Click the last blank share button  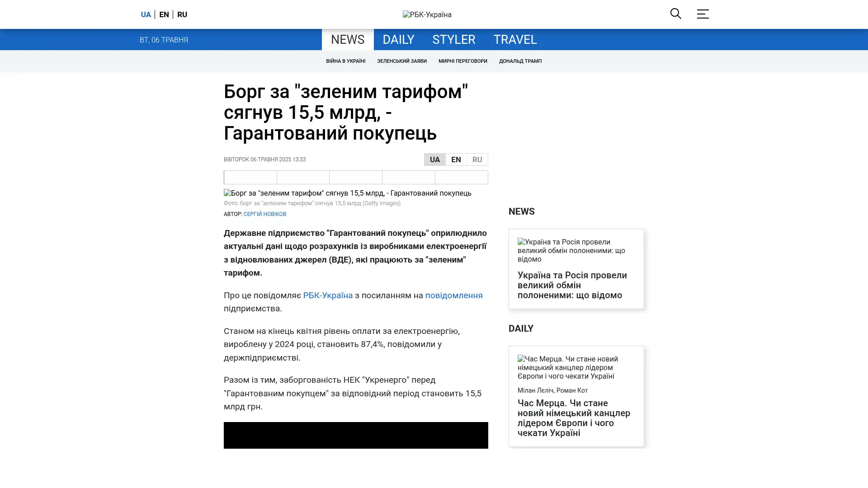pos(461,177)
